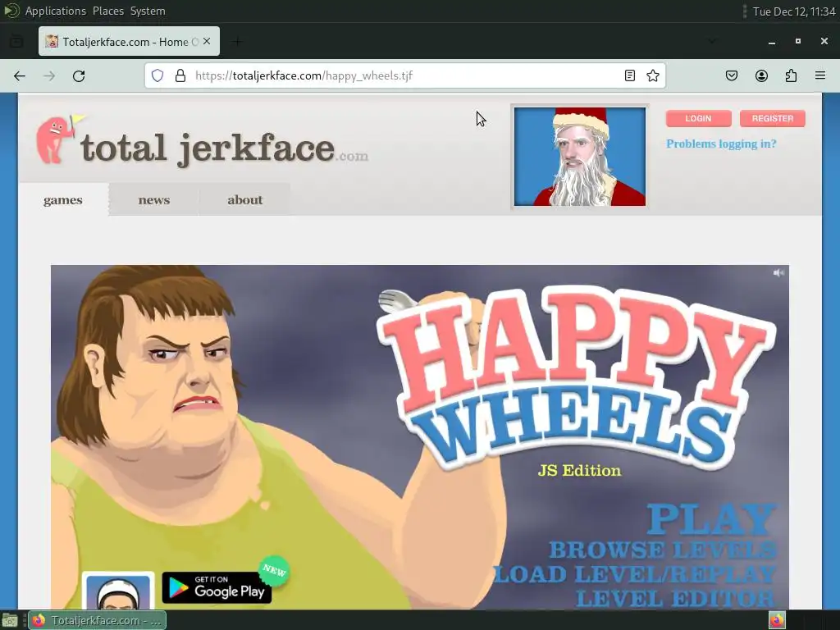The height and width of the screenshot is (630, 840).
Task: Reload the current page
Action: coord(79,76)
